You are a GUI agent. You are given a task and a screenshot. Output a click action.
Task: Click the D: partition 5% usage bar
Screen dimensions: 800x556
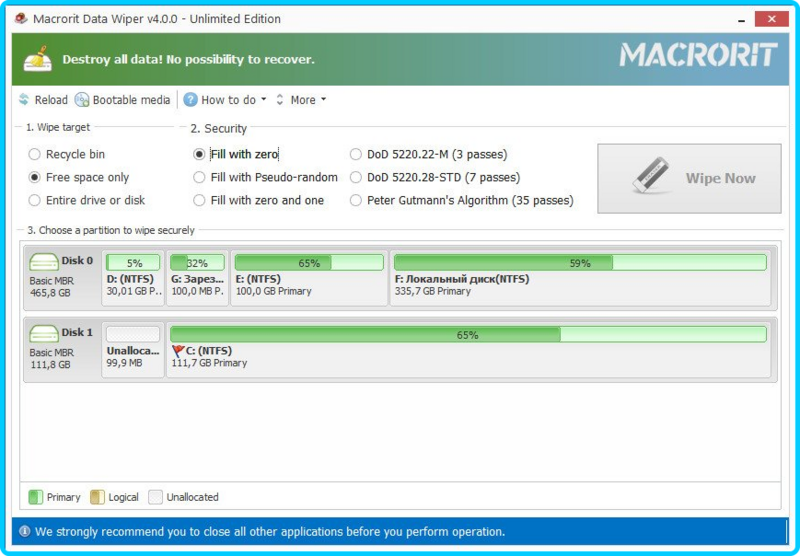[133, 263]
